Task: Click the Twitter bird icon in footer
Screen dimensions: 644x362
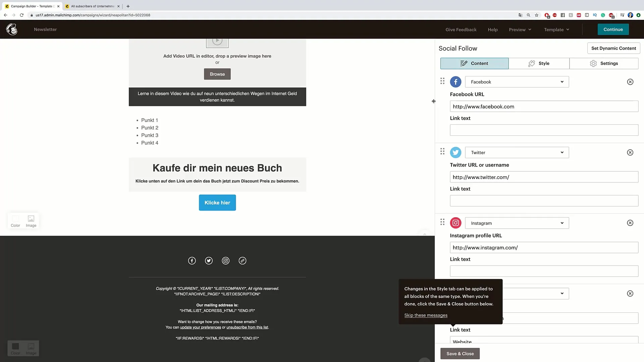Action: tap(209, 260)
